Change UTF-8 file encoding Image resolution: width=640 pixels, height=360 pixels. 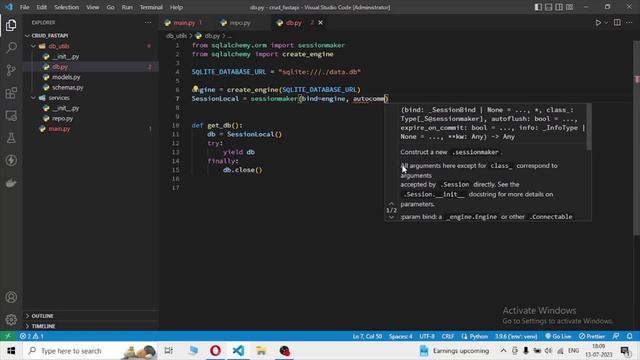[427, 336]
